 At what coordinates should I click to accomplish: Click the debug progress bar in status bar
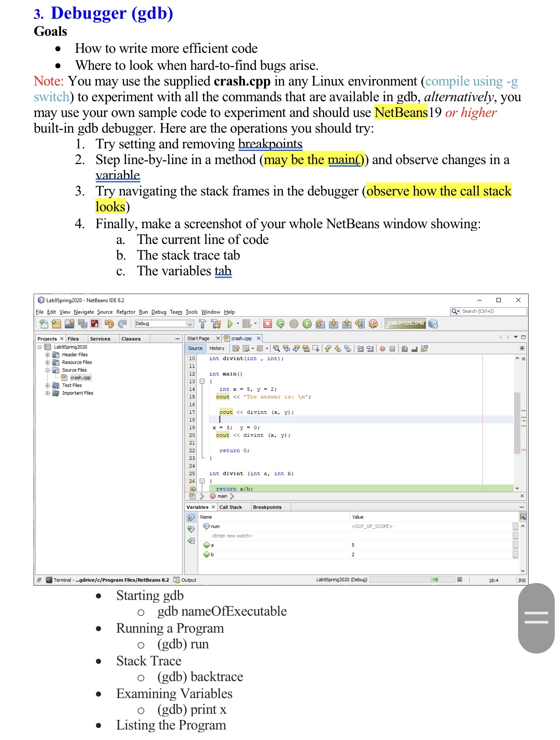[x=412, y=580]
